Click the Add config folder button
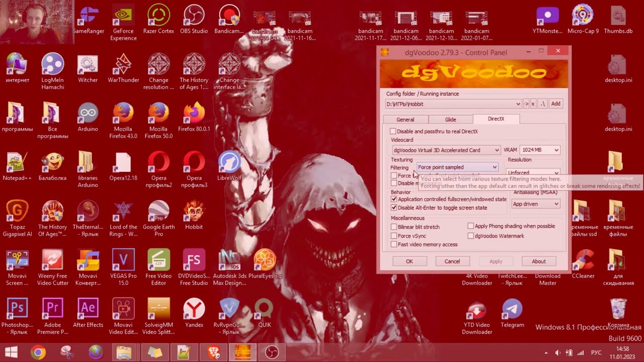The height and width of the screenshot is (362, 644). click(555, 104)
